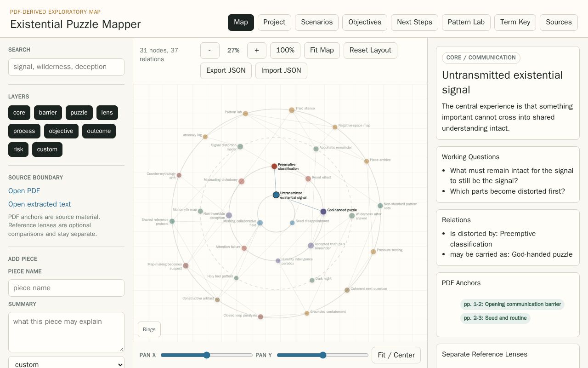Open the pp. 1-2 Opening communication barrier anchor

pyautogui.click(x=512, y=304)
